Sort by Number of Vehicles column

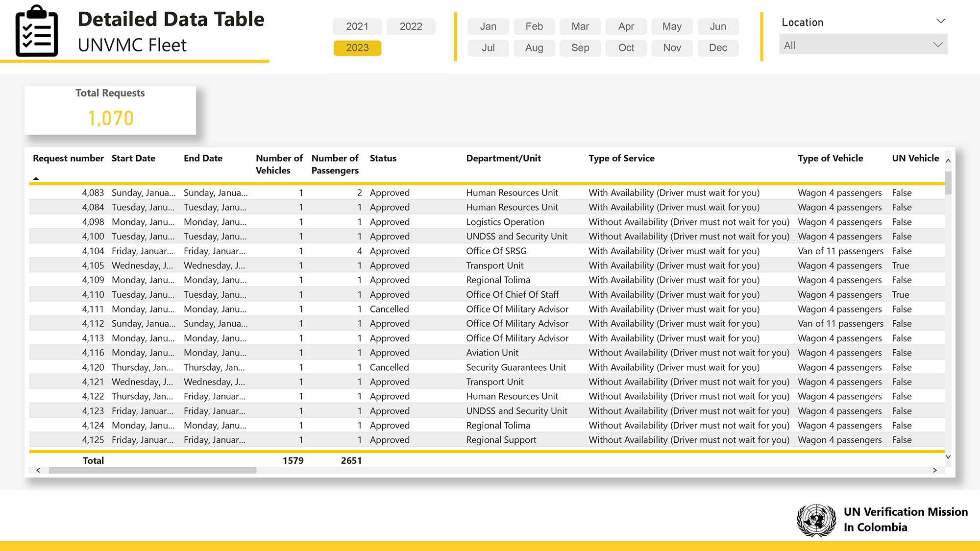[x=279, y=164]
